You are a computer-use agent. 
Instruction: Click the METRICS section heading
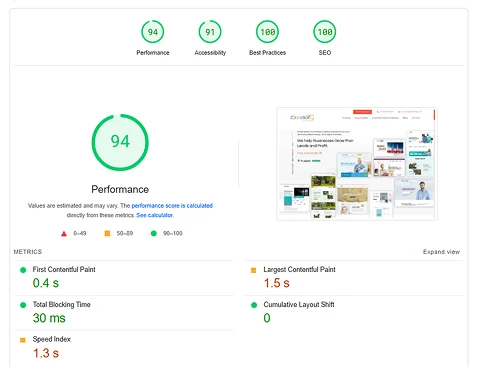click(x=28, y=252)
